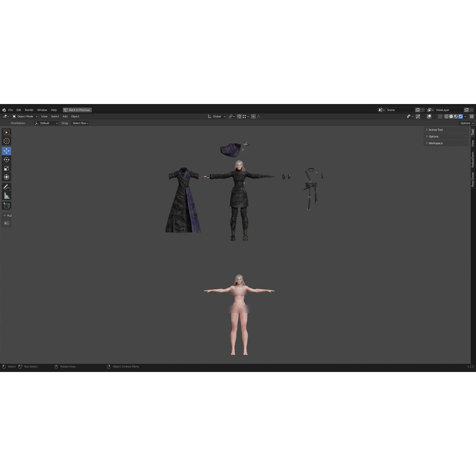Open the Global transform orientation dropdown
Screen dimensions: 476x476
[216, 116]
